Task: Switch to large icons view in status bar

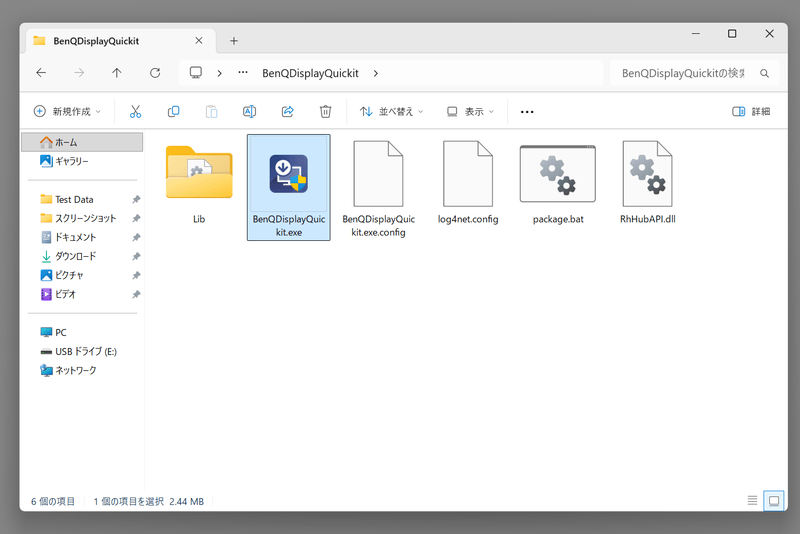Action: point(773,500)
